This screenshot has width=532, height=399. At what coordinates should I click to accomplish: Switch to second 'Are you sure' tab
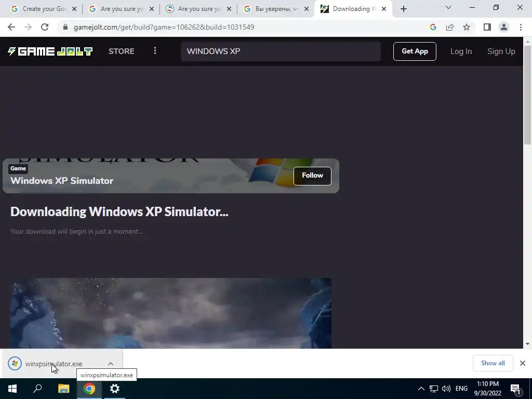pos(121,9)
